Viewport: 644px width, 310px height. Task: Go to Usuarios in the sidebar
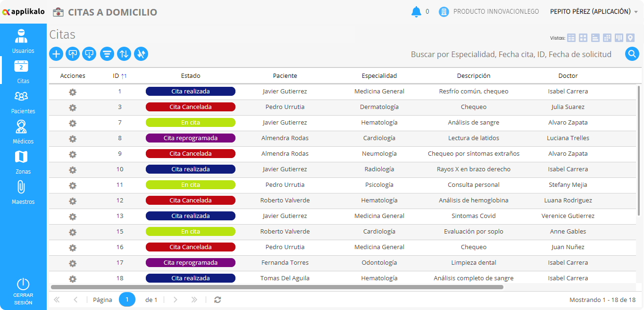(x=23, y=42)
